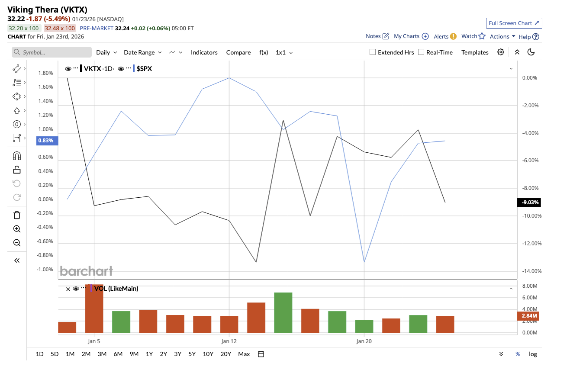Zoom in on the chart
The width and height of the screenshot is (586, 392).
pos(17,229)
